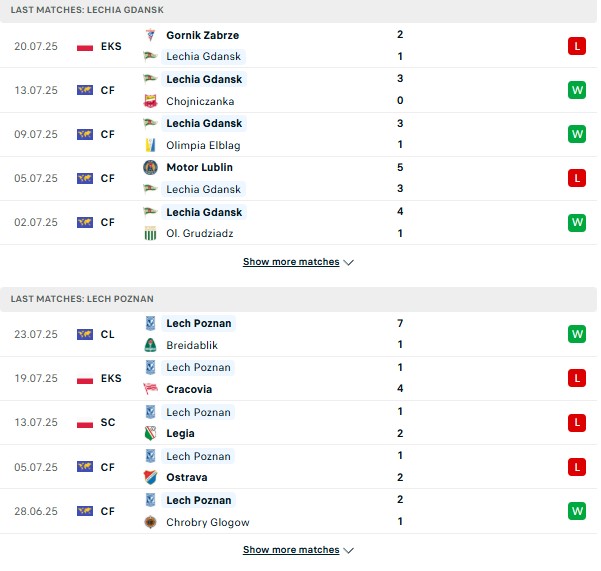The width and height of the screenshot is (601, 571).
Task: Click the Olimpia Elblag team crest icon
Action: tap(150, 145)
